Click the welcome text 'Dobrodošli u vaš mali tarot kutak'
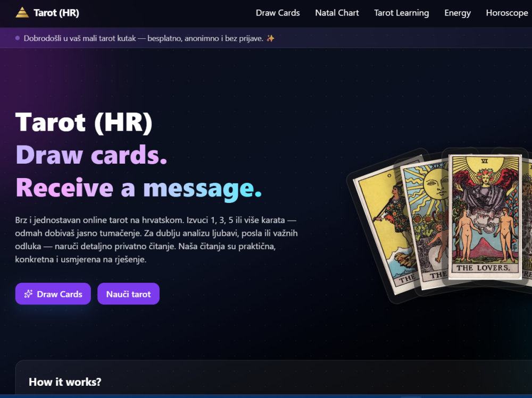The width and height of the screenshot is (532, 398). coord(80,38)
